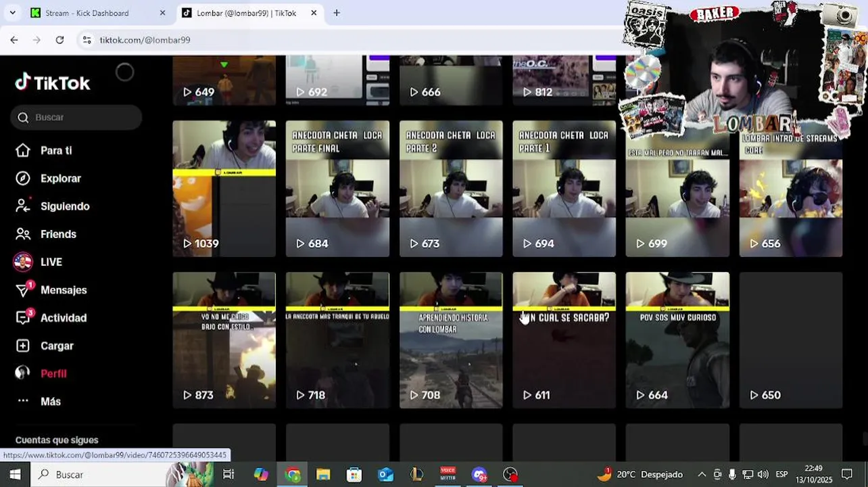Click the Mensajes paper-plane icon
868x487 pixels.
click(x=23, y=290)
